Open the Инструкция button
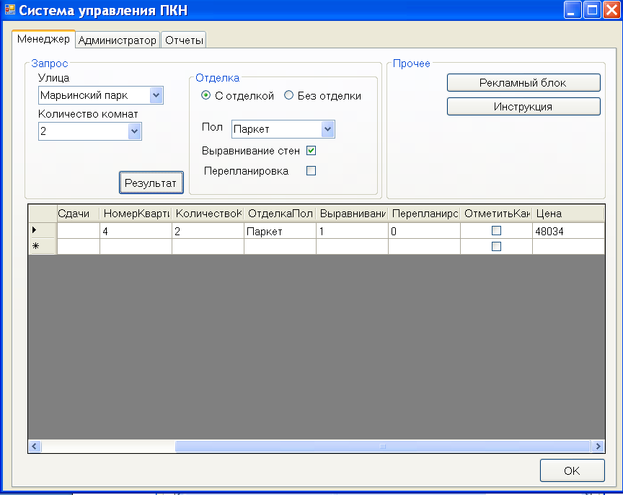623x495 pixels. [524, 106]
